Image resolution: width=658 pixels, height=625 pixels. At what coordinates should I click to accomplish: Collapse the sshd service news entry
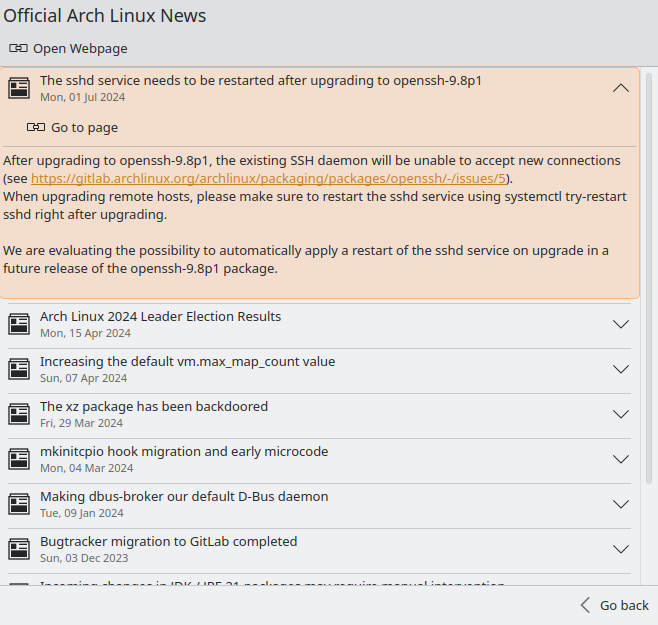tap(621, 88)
